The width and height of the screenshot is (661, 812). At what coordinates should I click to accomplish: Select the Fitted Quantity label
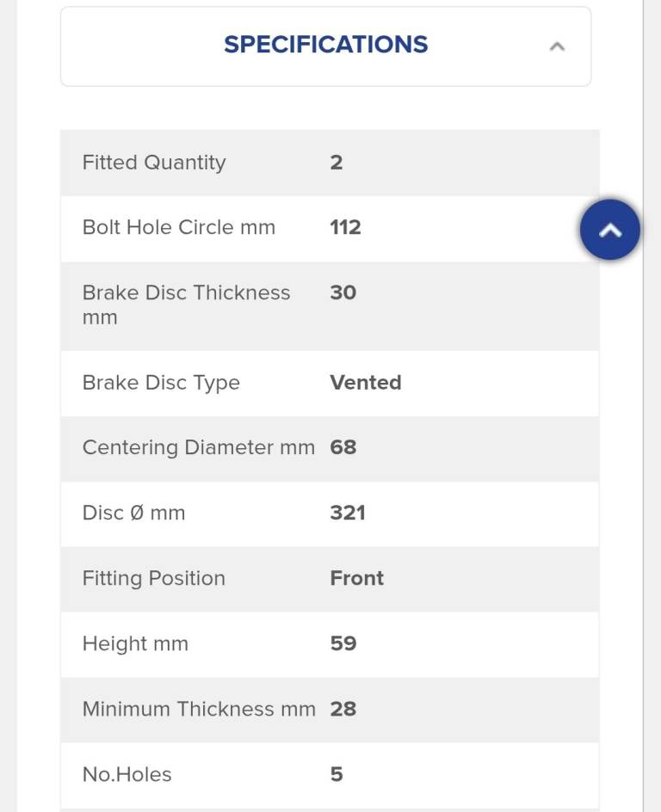(x=154, y=163)
